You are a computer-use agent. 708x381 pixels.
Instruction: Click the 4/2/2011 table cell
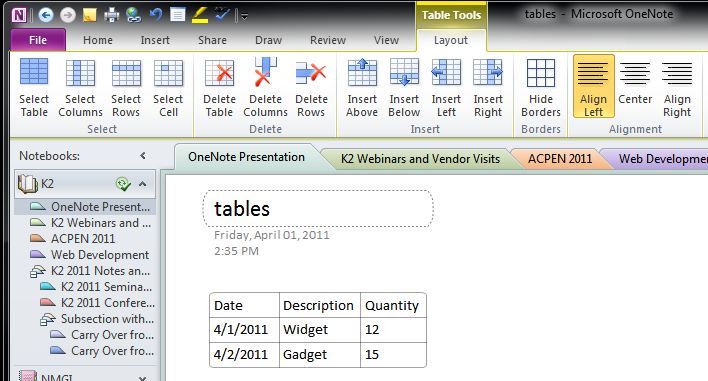click(x=244, y=355)
